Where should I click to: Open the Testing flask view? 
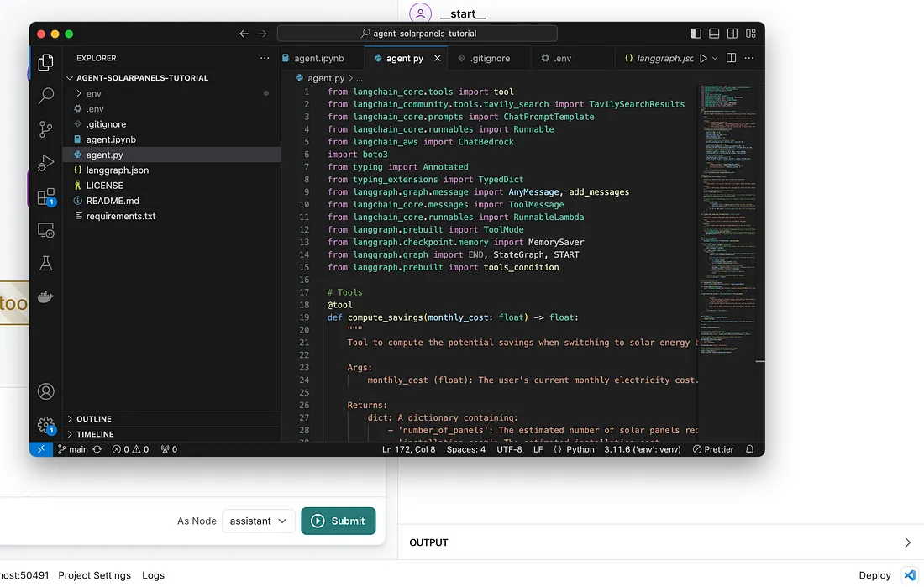[46, 263]
